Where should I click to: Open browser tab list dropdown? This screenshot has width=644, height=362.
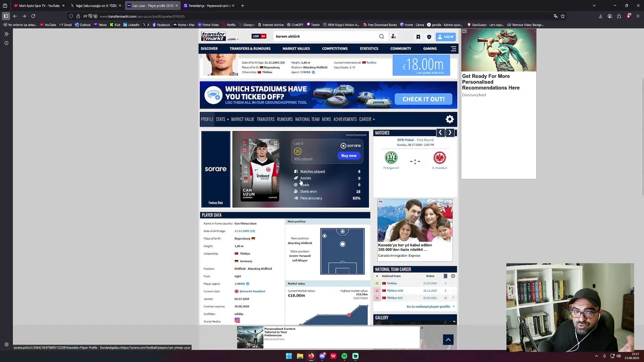(594, 6)
